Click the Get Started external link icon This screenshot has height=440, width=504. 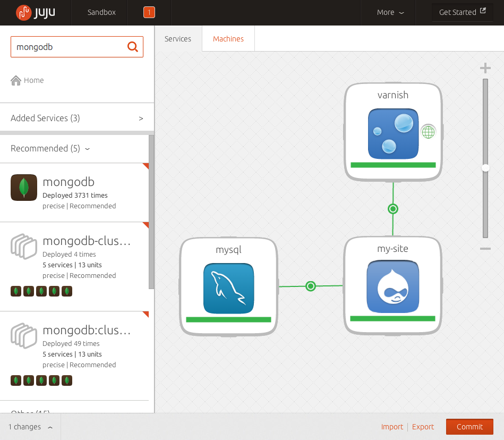pos(483,11)
